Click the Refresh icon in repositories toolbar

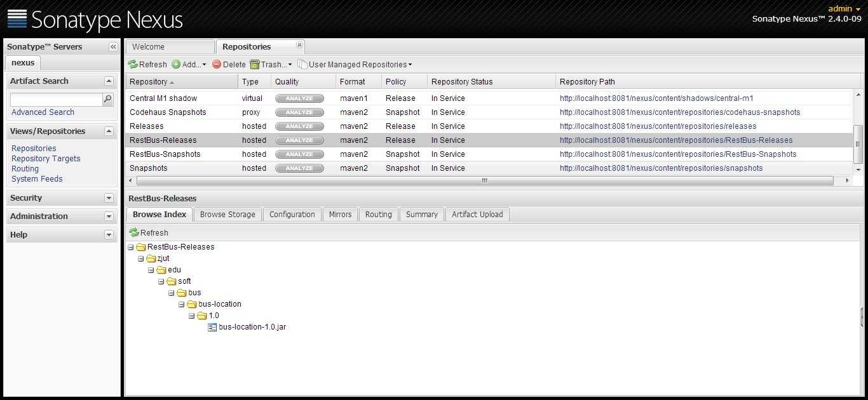click(x=133, y=65)
